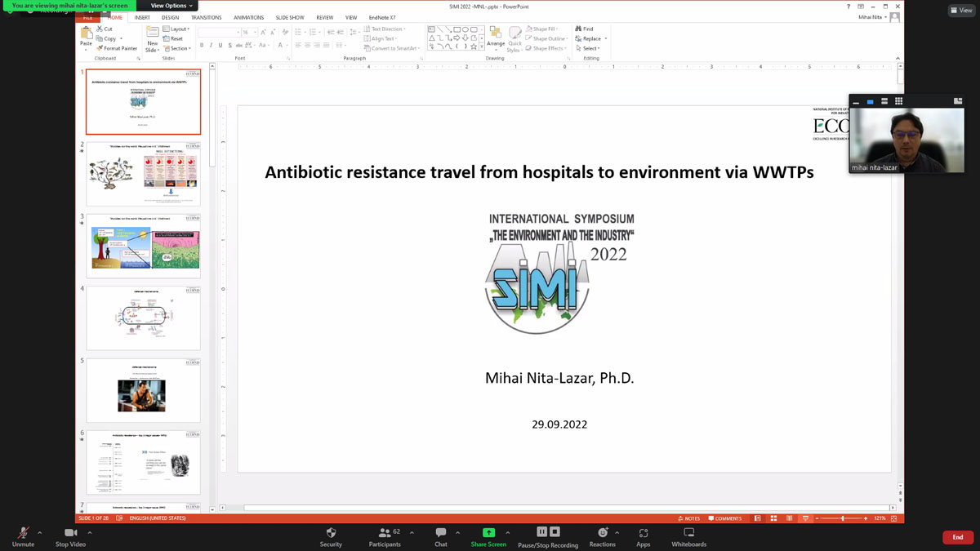The width and height of the screenshot is (980, 551).
Task: Expand video options arrow next to Stop Video
Action: (90, 533)
